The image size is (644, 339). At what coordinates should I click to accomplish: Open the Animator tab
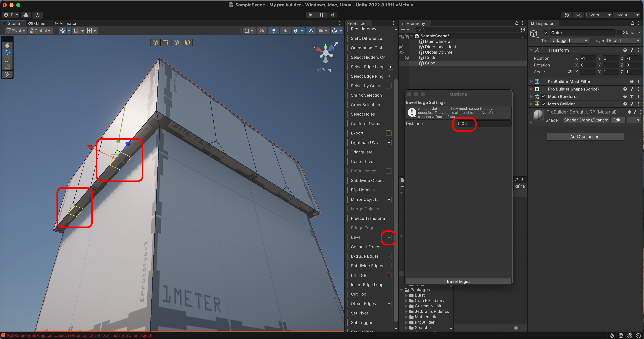point(65,23)
